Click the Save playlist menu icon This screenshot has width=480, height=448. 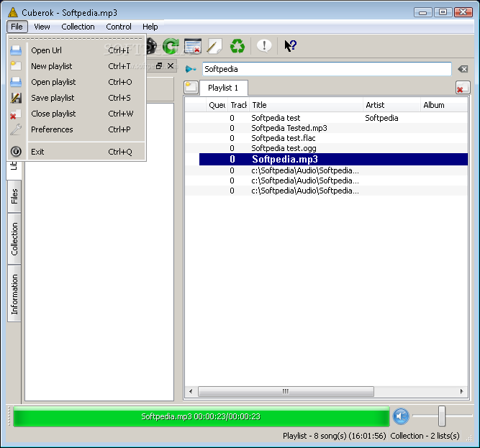click(16, 98)
